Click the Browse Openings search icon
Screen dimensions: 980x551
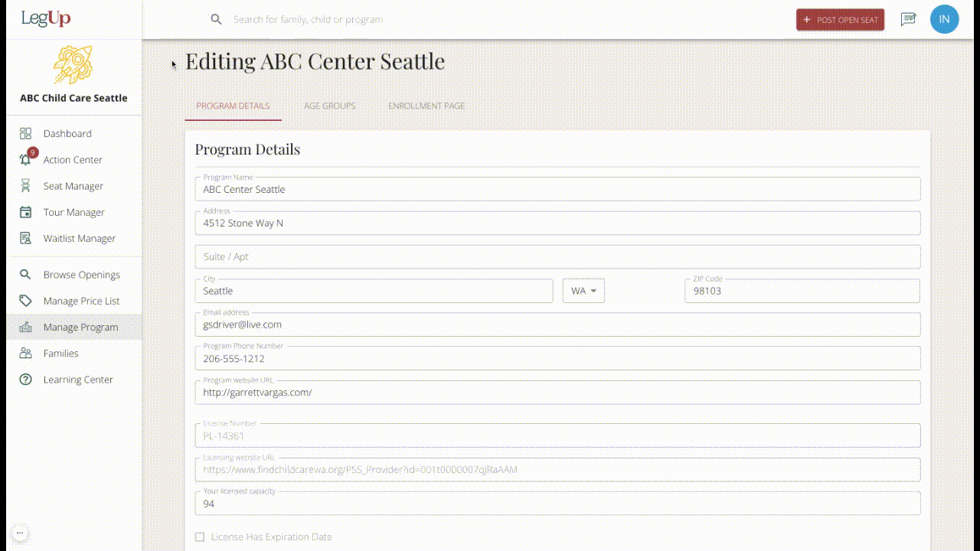point(26,275)
